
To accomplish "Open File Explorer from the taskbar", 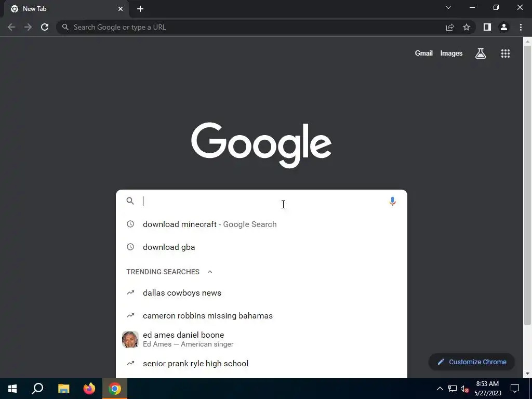I will [63, 389].
